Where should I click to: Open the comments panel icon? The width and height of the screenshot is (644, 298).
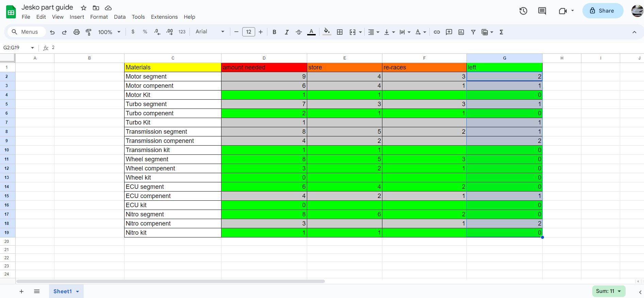pos(542,11)
